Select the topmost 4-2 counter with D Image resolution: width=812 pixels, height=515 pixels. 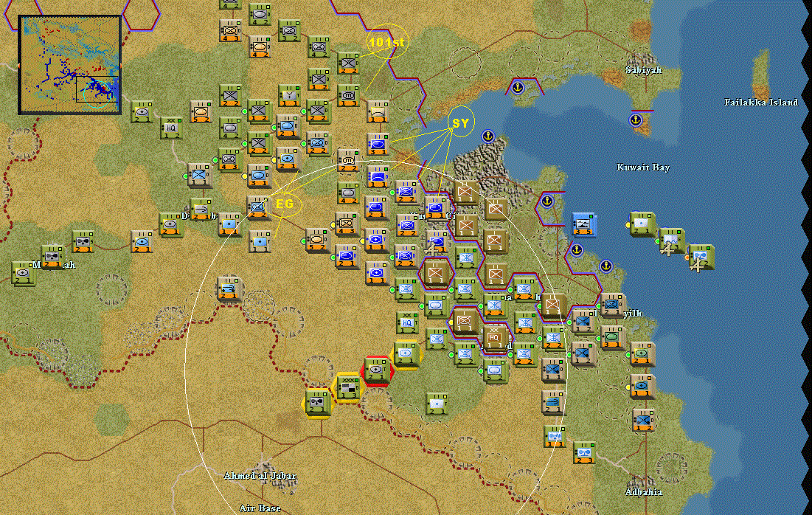click(x=260, y=15)
